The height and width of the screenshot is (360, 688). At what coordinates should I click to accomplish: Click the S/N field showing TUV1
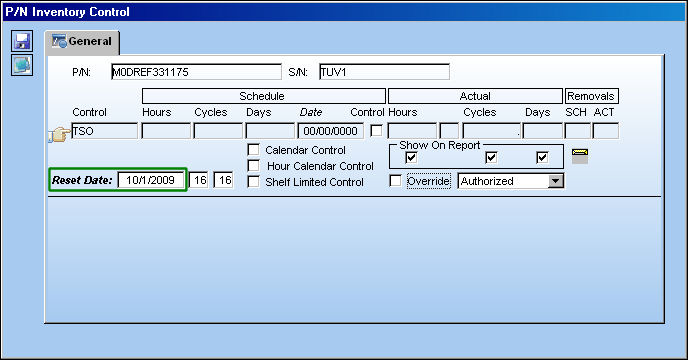click(384, 72)
